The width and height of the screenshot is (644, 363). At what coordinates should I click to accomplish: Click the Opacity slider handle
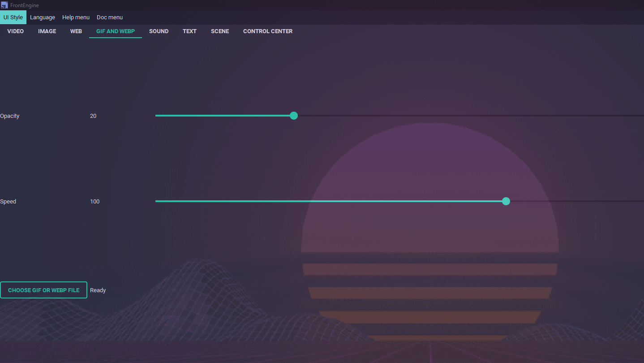click(x=294, y=116)
